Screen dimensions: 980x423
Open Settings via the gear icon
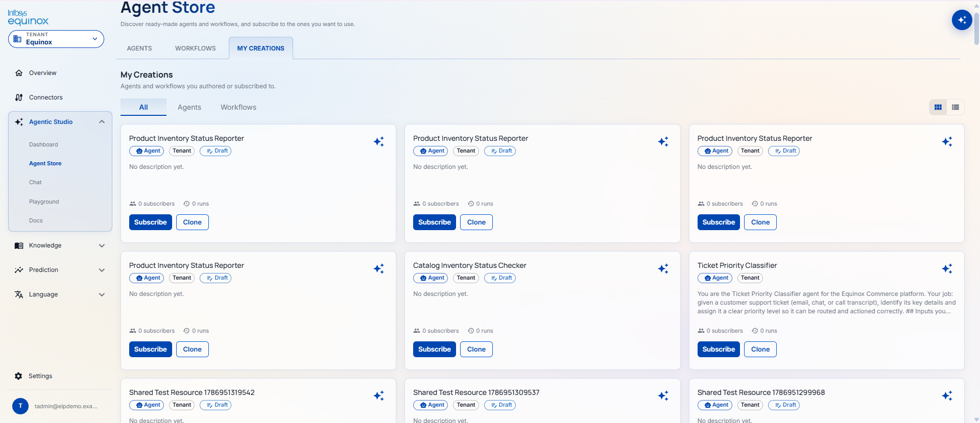[18, 376]
